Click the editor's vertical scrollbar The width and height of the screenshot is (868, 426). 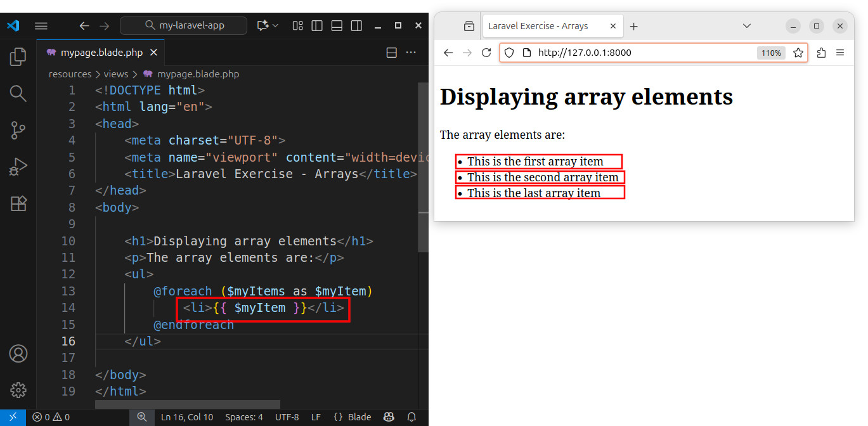424,168
